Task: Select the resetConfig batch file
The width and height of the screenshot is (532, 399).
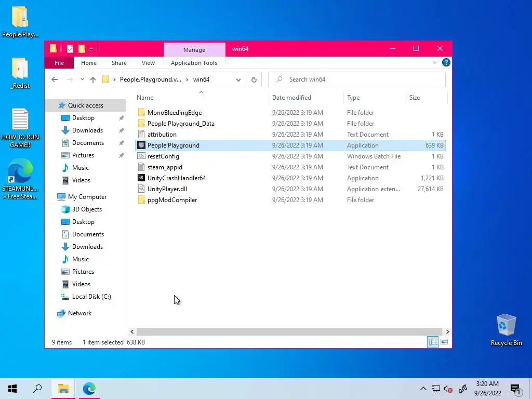Action: (x=163, y=156)
